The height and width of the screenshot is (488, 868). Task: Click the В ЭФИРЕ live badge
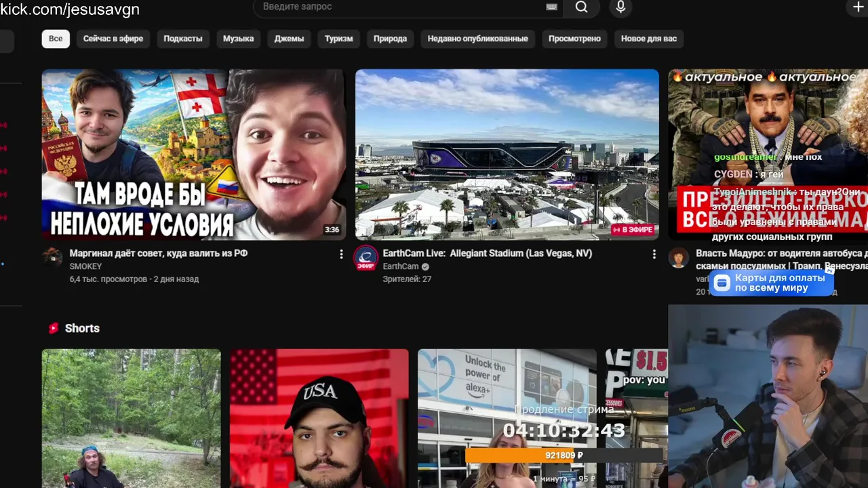[633, 230]
